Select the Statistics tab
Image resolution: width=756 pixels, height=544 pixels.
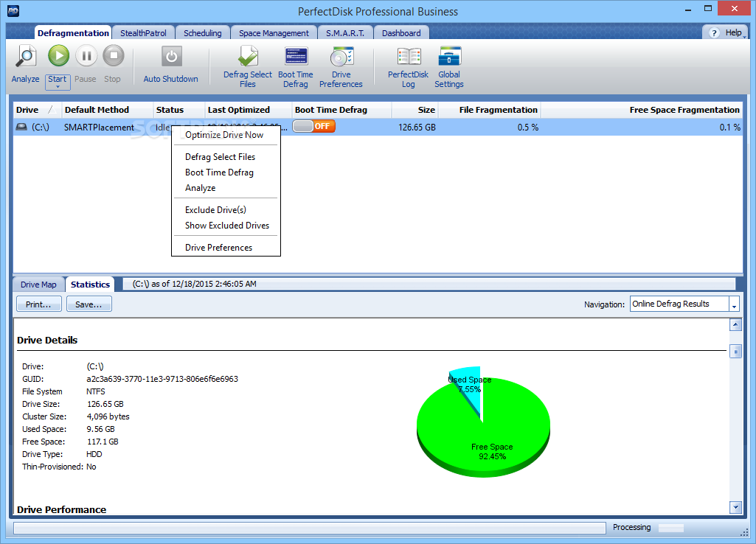pos(90,285)
